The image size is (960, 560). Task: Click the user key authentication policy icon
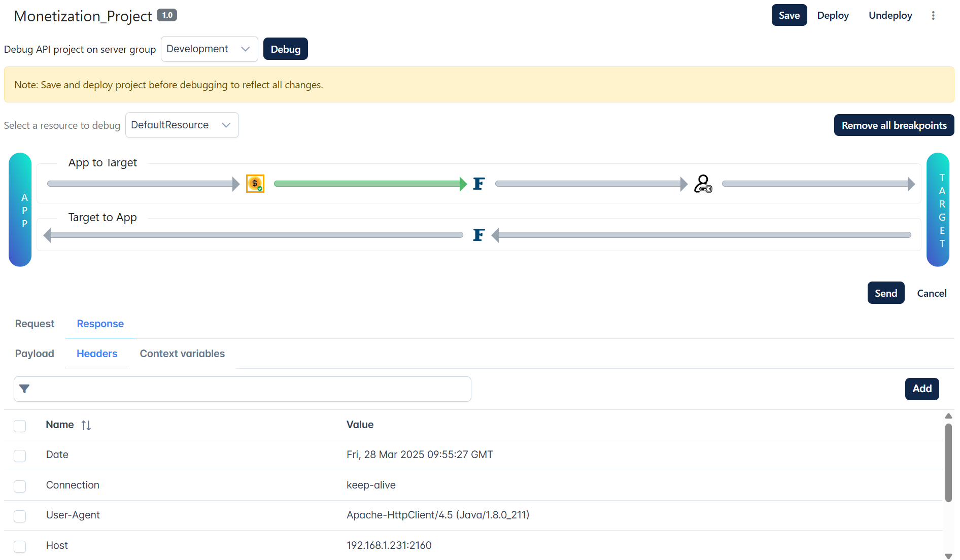pyautogui.click(x=703, y=184)
